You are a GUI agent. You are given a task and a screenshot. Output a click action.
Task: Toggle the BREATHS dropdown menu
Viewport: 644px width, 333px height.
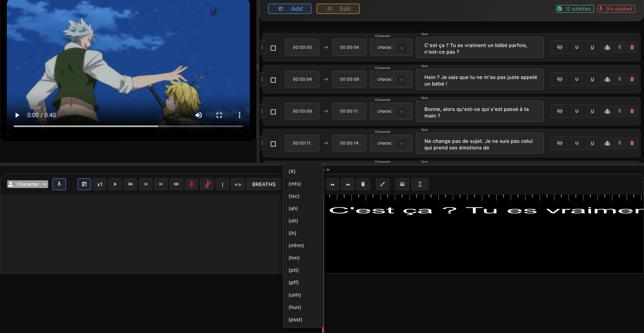[x=264, y=184]
